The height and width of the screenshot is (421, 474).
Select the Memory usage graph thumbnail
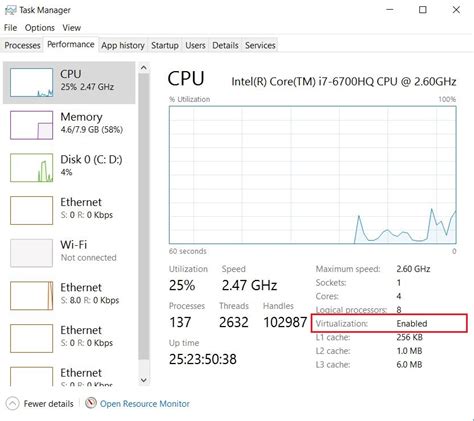(31, 125)
